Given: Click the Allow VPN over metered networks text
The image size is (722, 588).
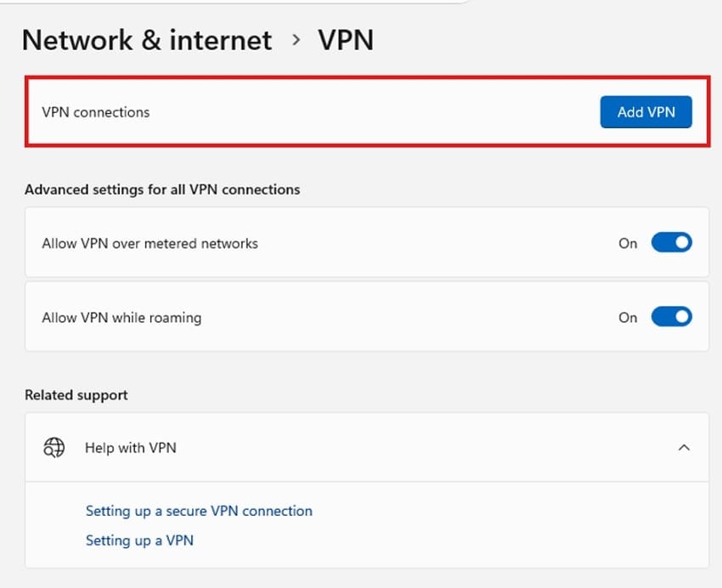Looking at the screenshot, I should (x=150, y=243).
